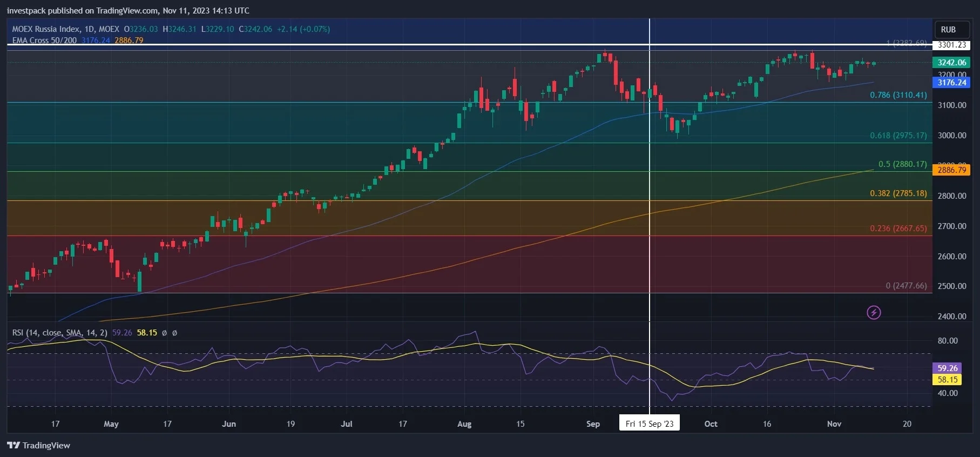Click the 3301.23 price line label
The width and height of the screenshot is (980, 457).
pyautogui.click(x=951, y=45)
